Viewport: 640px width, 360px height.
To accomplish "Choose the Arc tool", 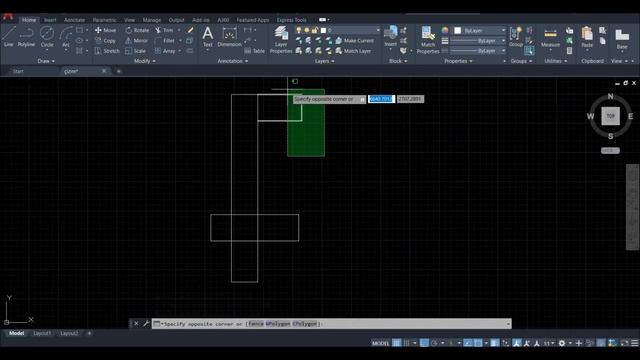I will (x=66, y=37).
